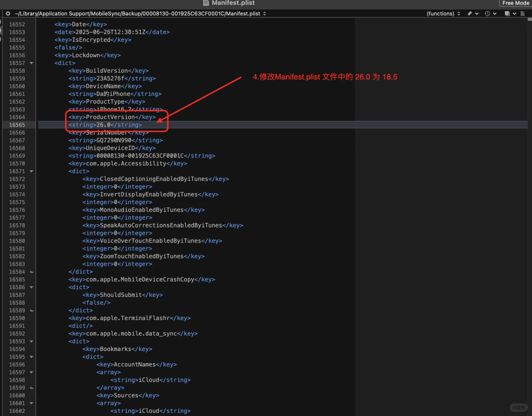The width and height of the screenshot is (532, 416).
Task: Collapse the Accessibility dict fold at line 16571
Action: [x=32, y=171]
